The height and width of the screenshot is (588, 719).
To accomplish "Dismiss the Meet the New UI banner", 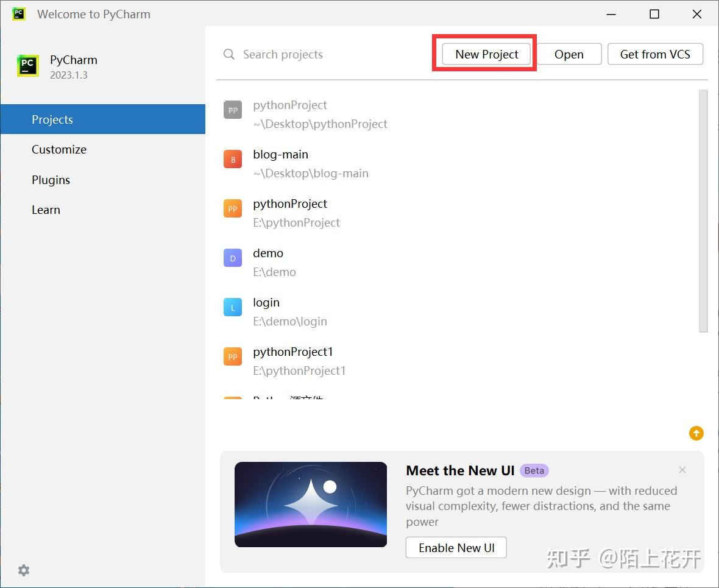I will tap(682, 470).
